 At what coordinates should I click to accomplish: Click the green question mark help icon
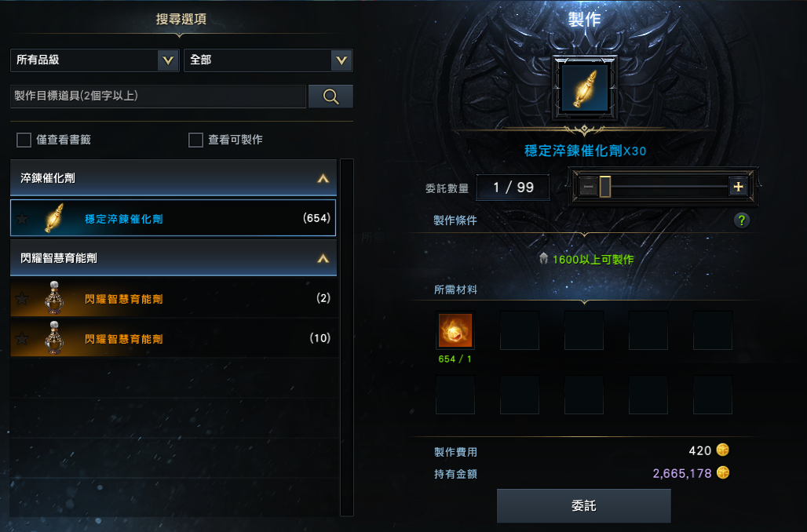tap(742, 220)
